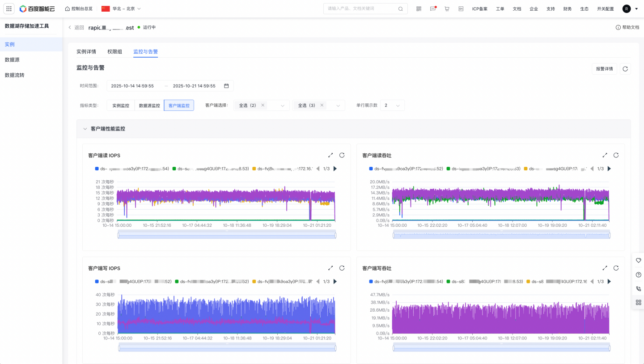Toggle the blue legend series in 客户端读 IOPS
This screenshot has height=364, width=644.
[97, 169]
